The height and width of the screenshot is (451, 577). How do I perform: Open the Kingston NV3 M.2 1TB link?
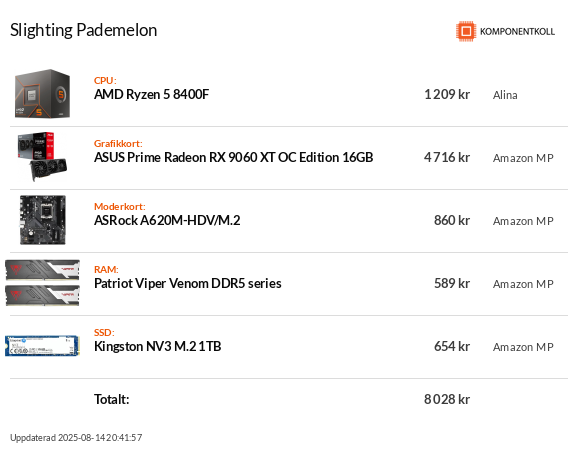click(157, 346)
